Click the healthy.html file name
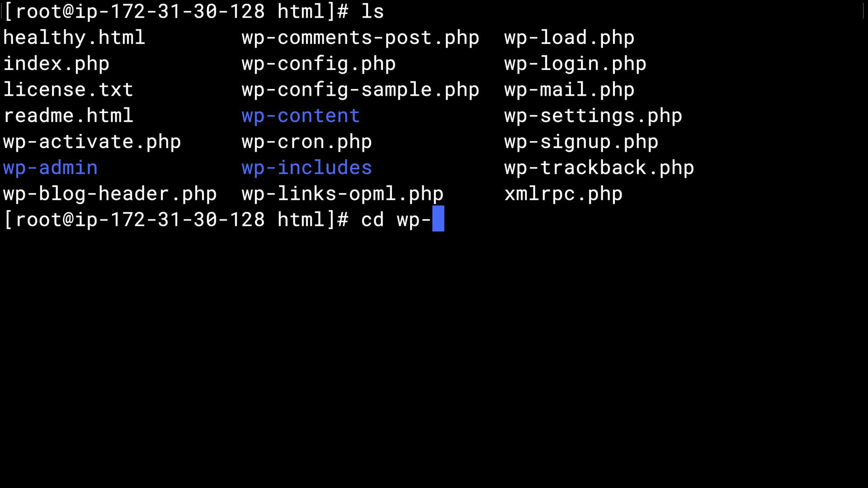 (x=74, y=38)
